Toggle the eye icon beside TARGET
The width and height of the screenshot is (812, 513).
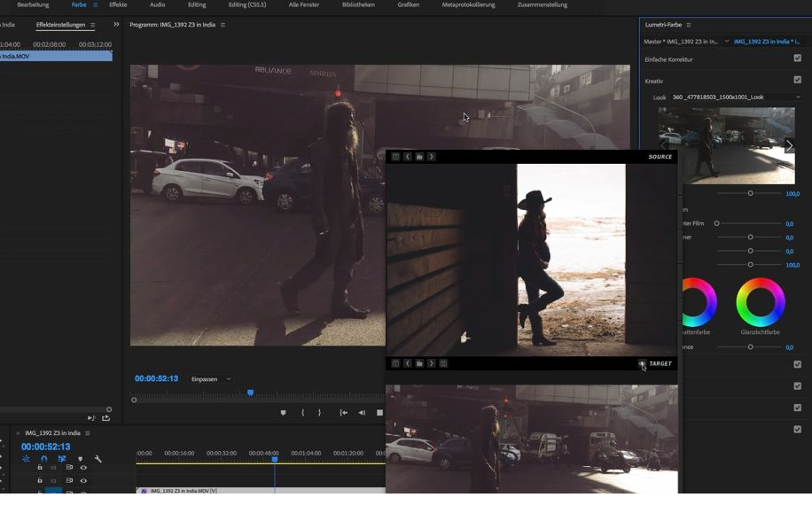(x=642, y=363)
